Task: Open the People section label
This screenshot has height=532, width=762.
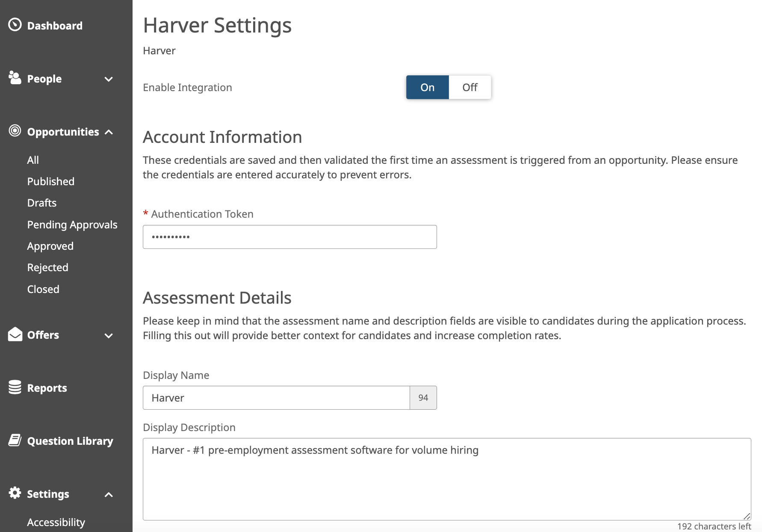Action: click(x=44, y=79)
